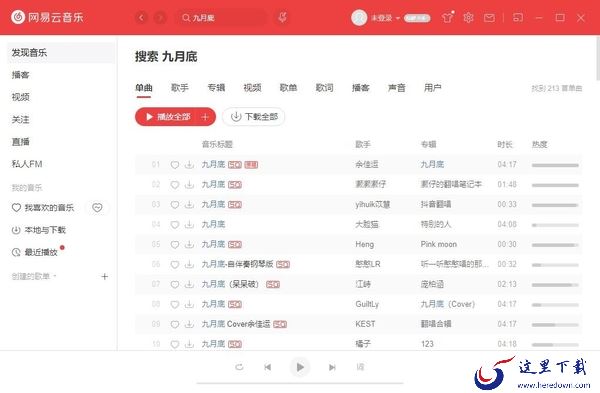The image size is (600, 393).
Task: Download song 06 九月底-自伴奏钢琴版
Action: point(189,264)
